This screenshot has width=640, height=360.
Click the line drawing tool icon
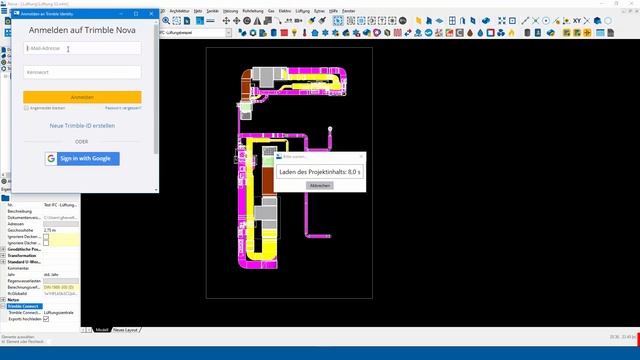point(525,20)
